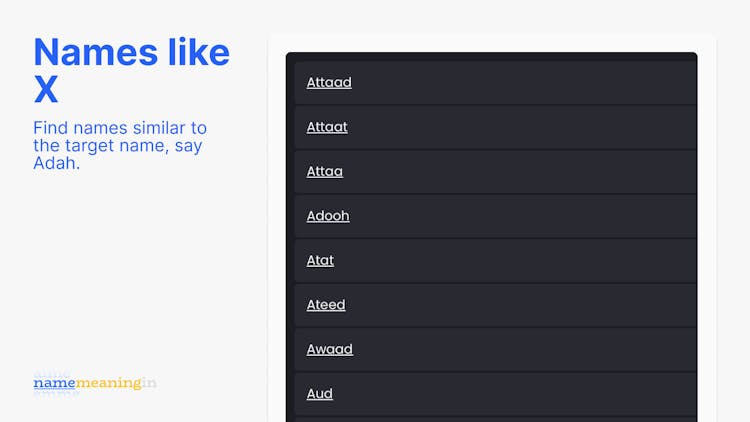Click the Attaat name link
Image resolution: width=750 pixels, height=422 pixels.
point(327,127)
